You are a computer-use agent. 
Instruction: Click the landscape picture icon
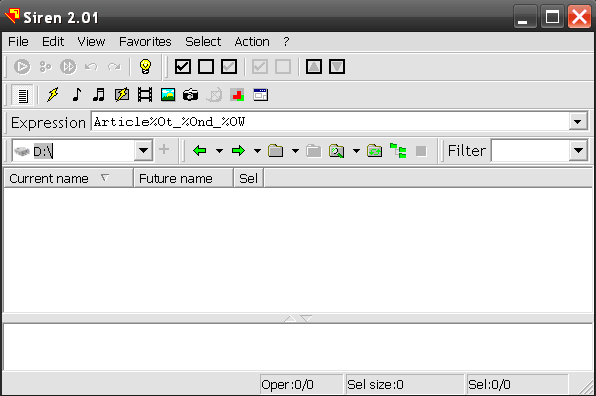click(168, 94)
